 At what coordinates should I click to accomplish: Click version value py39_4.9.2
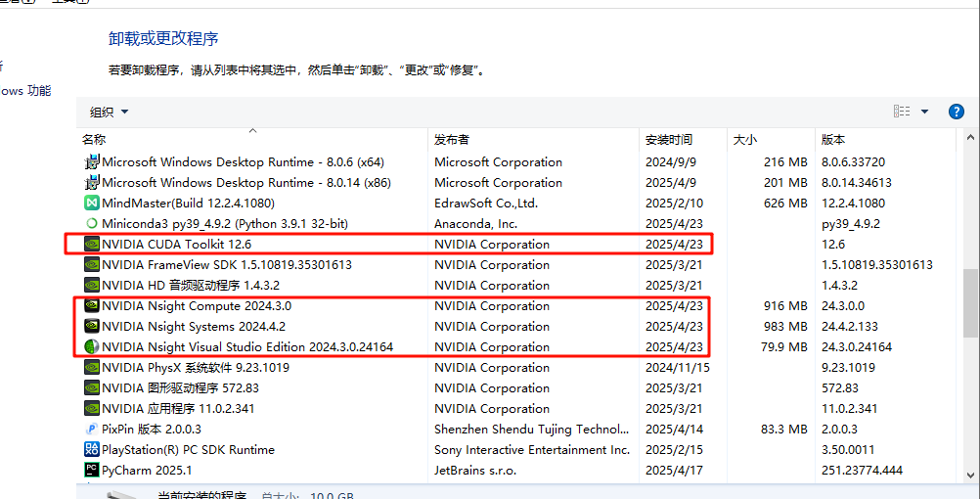coord(851,224)
